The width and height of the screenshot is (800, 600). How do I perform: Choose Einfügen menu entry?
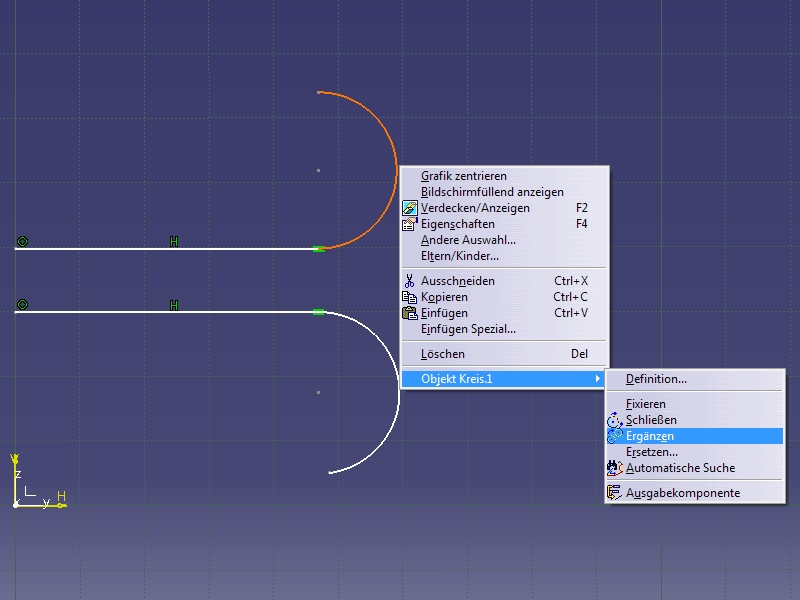tap(505, 313)
